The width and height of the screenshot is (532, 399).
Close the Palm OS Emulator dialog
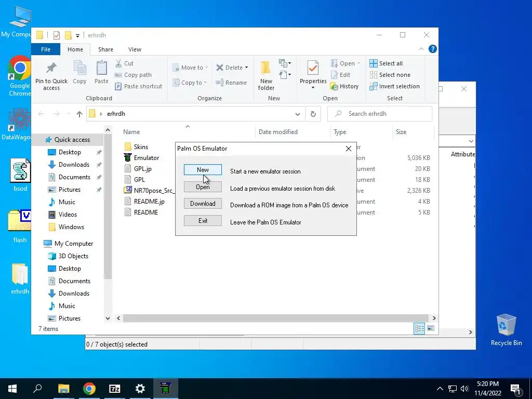pos(349,149)
